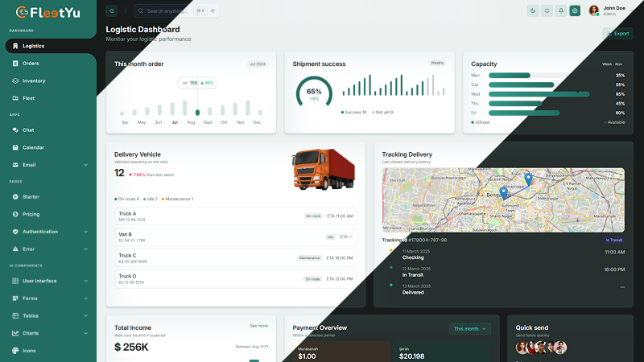Click the Fleet truck icon in sidebar

16,98
